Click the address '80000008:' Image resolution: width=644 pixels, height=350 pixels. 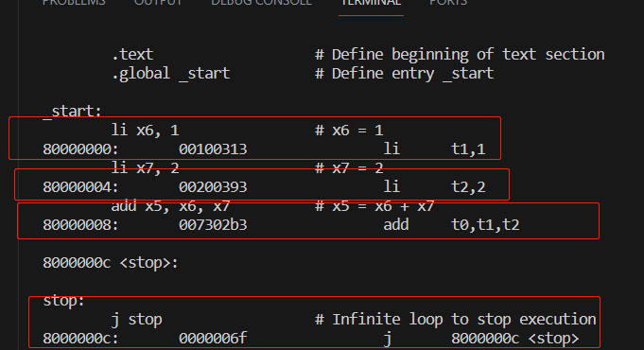pos(80,225)
